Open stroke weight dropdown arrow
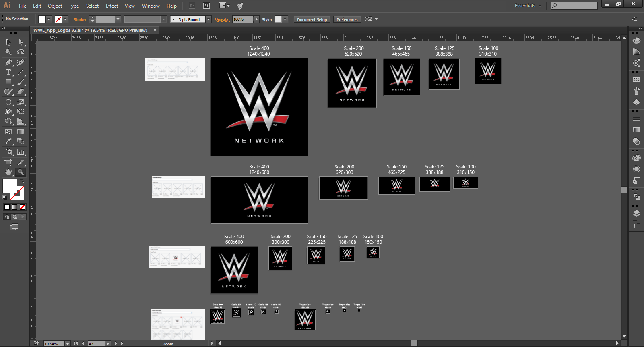 pyautogui.click(x=118, y=19)
